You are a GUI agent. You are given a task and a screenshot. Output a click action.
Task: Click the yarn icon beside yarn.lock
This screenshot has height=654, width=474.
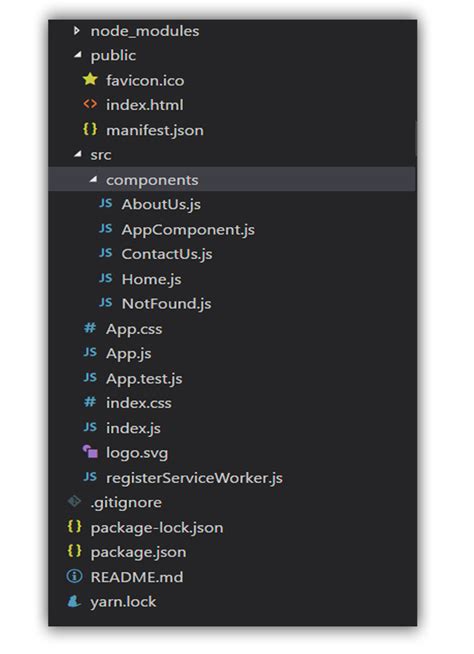coord(74,601)
